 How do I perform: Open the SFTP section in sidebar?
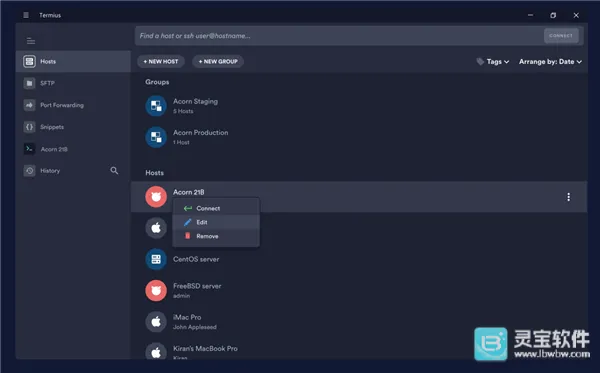click(73, 83)
